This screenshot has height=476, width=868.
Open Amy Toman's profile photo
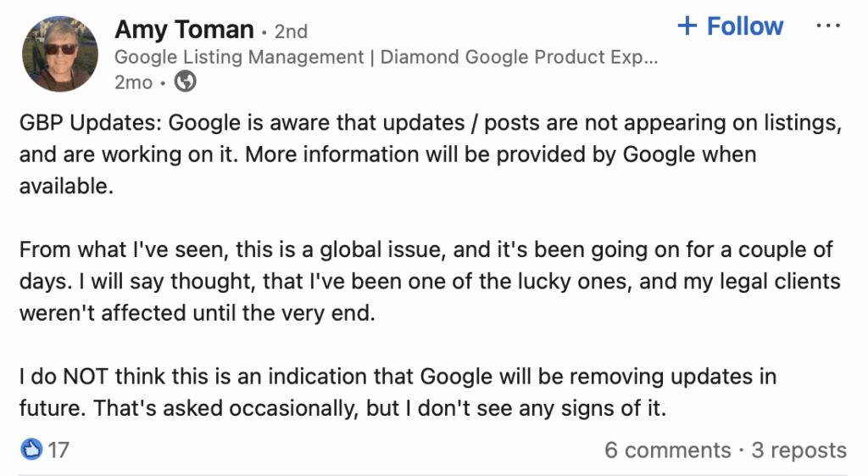coord(60,54)
